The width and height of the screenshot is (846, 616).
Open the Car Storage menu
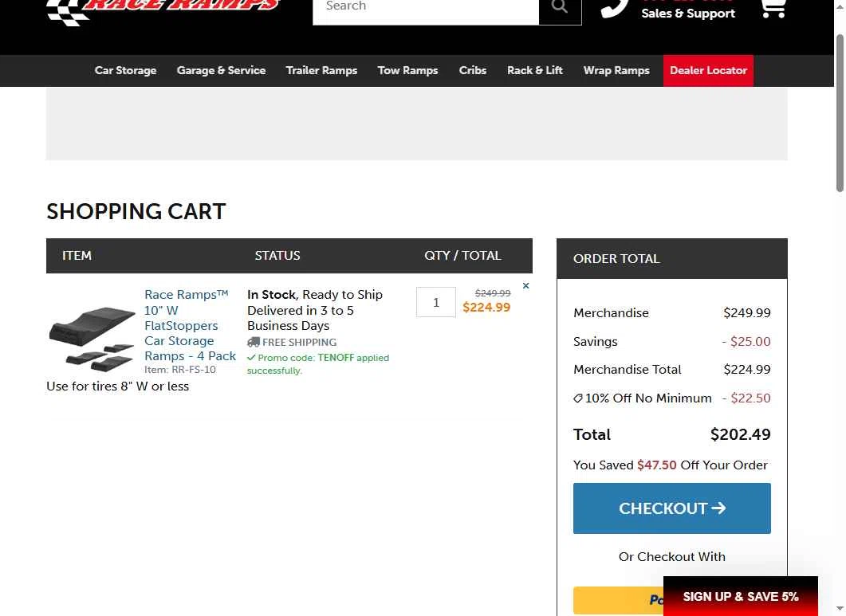click(x=126, y=71)
